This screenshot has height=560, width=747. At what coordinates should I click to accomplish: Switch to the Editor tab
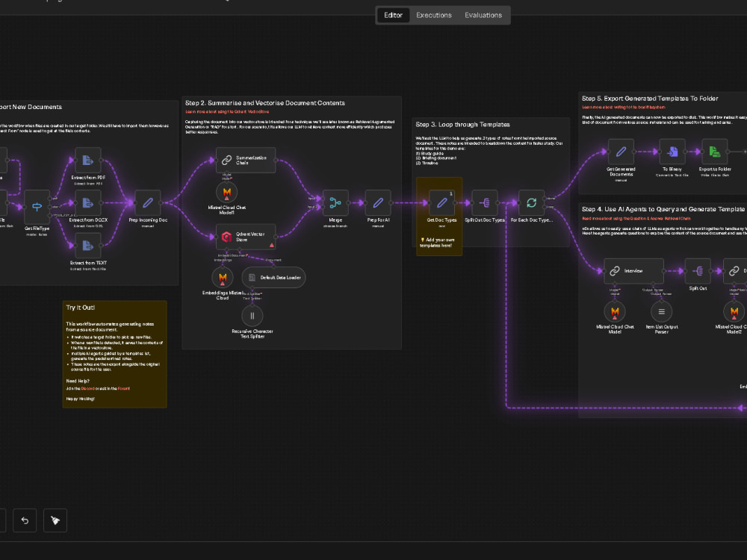(x=393, y=15)
